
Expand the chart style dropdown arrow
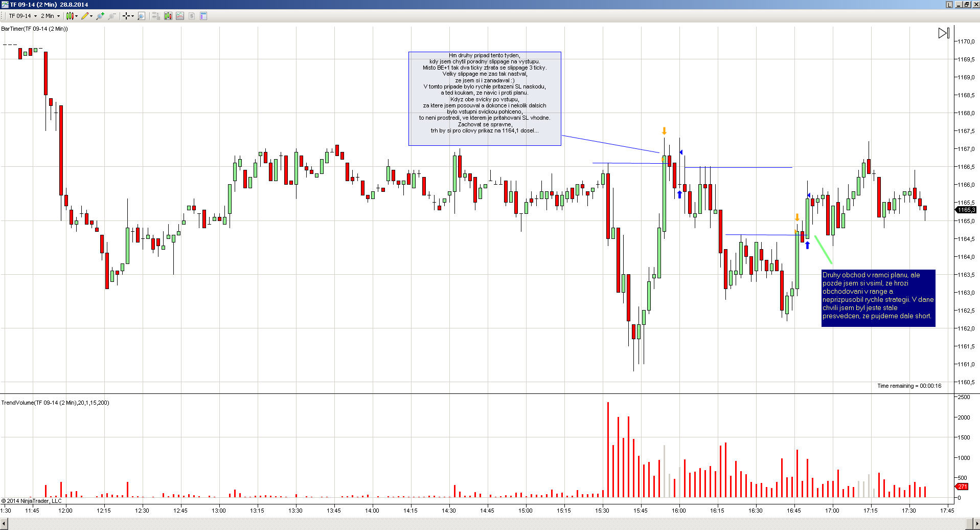tap(77, 16)
